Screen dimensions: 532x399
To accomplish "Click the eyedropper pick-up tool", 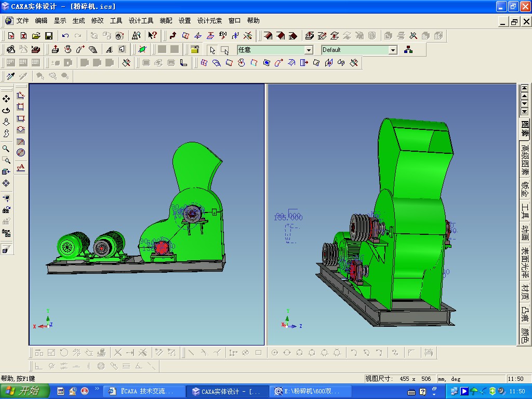I will 11,76.
